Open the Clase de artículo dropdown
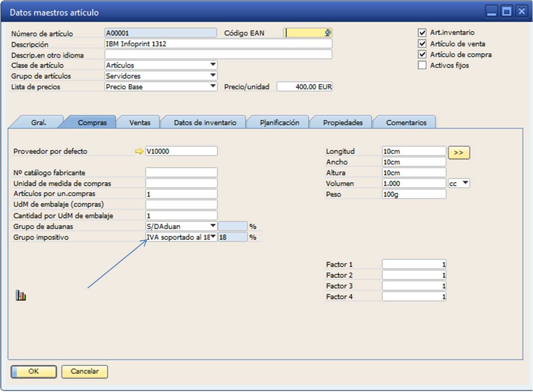 [213, 65]
